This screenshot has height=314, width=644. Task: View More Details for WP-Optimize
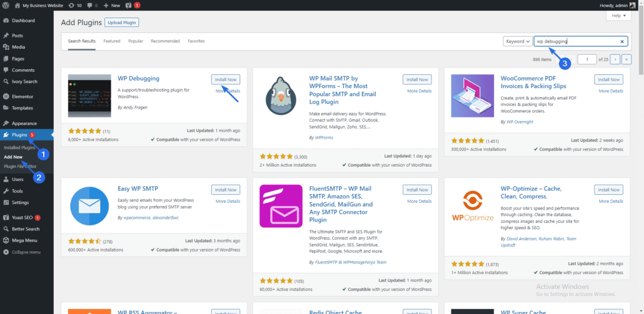coord(611,201)
